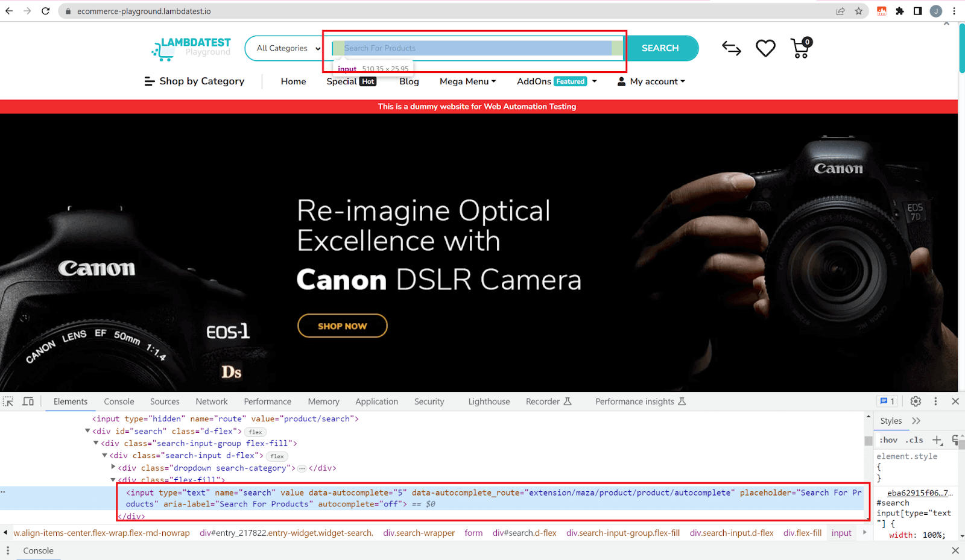The image size is (965, 560).
Task: Expand the Mega Menu dropdown
Action: coord(467,81)
